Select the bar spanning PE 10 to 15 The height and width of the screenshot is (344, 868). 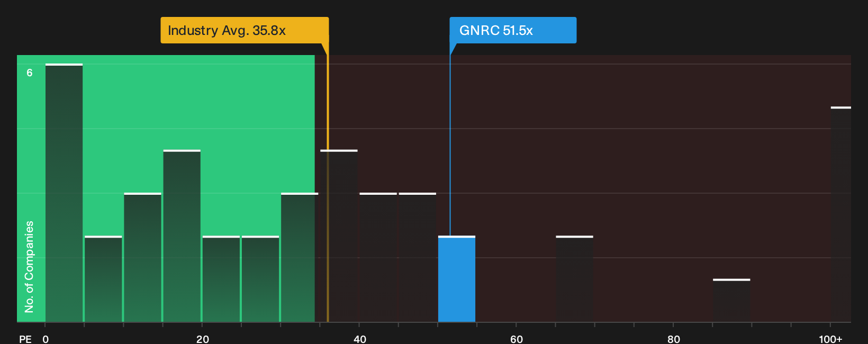tap(143, 257)
